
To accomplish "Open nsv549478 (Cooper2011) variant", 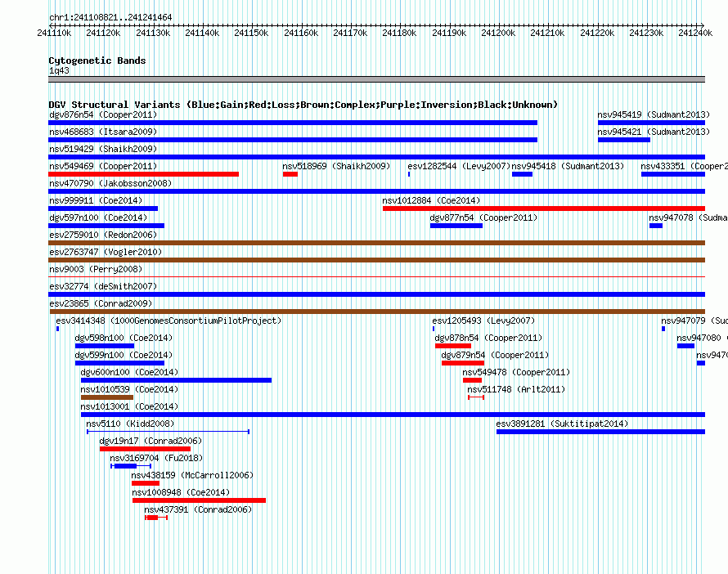I will click(472, 380).
